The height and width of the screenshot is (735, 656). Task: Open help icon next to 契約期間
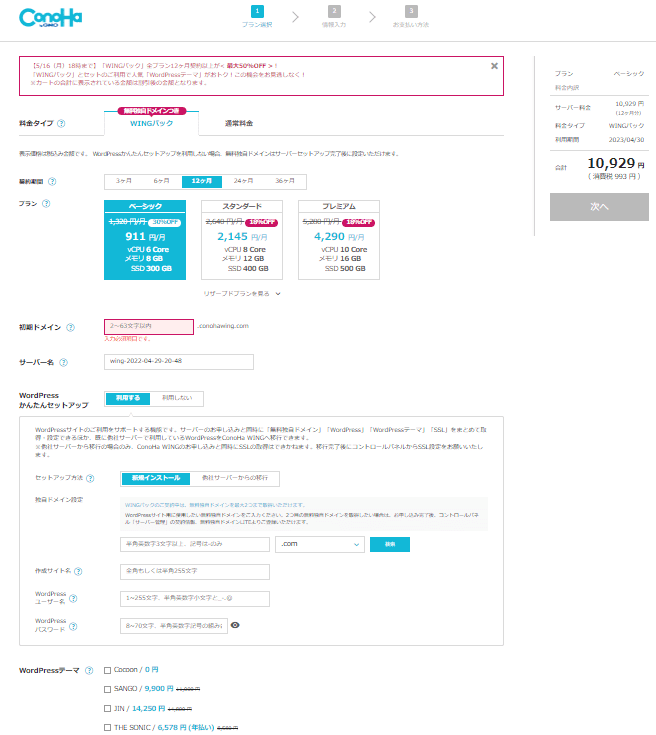[52, 181]
